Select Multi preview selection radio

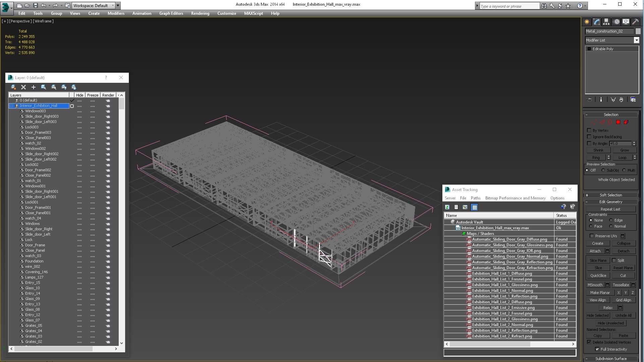[624, 170]
